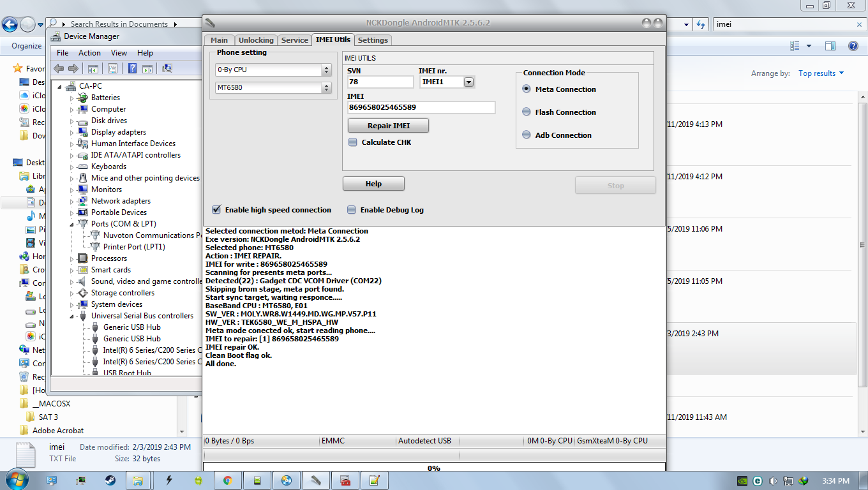Select Flash Connection radio button
The width and height of the screenshot is (868, 490).
coord(527,112)
